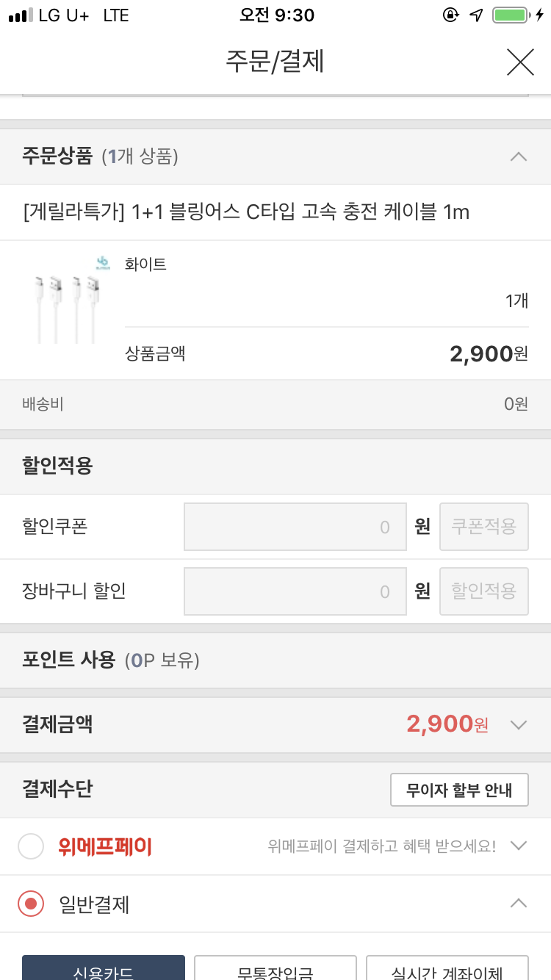Close the 주문/결제 order page
551x980 pixels.
click(520, 62)
